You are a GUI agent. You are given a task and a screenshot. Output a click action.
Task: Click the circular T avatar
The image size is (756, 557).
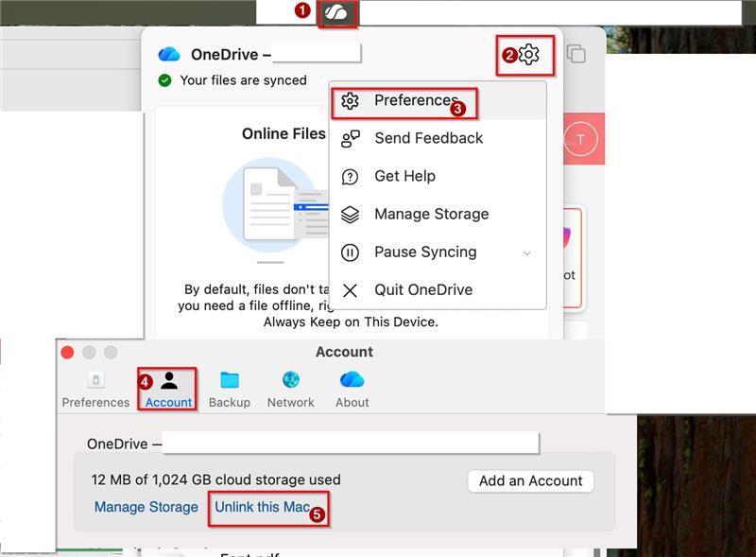pyautogui.click(x=580, y=140)
